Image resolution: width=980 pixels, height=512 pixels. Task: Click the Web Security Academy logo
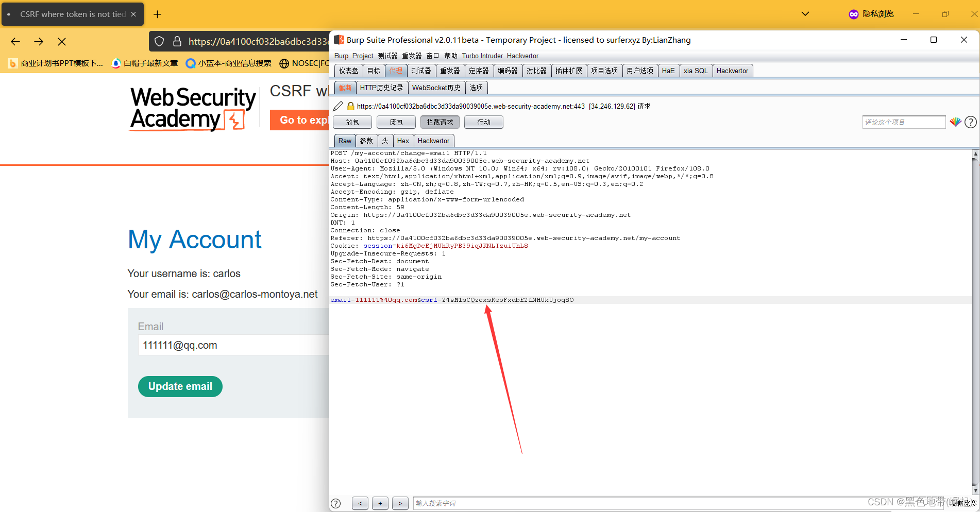pyautogui.click(x=193, y=109)
